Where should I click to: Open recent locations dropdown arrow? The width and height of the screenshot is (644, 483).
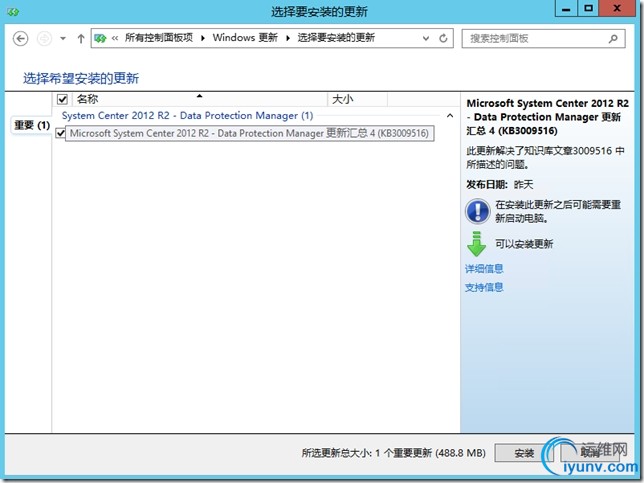[x=63, y=39]
